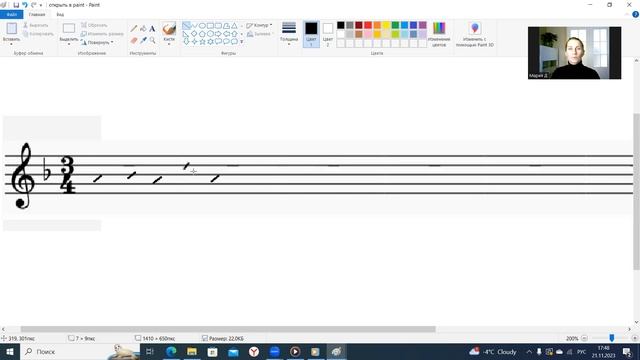The width and height of the screenshot is (640, 360).
Task: Click the zoom in plus button
Action: coord(634,338)
